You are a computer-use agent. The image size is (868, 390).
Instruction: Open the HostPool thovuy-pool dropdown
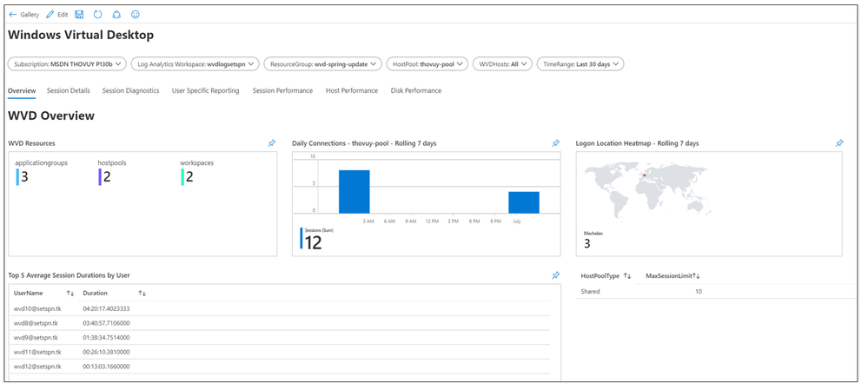click(427, 64)
